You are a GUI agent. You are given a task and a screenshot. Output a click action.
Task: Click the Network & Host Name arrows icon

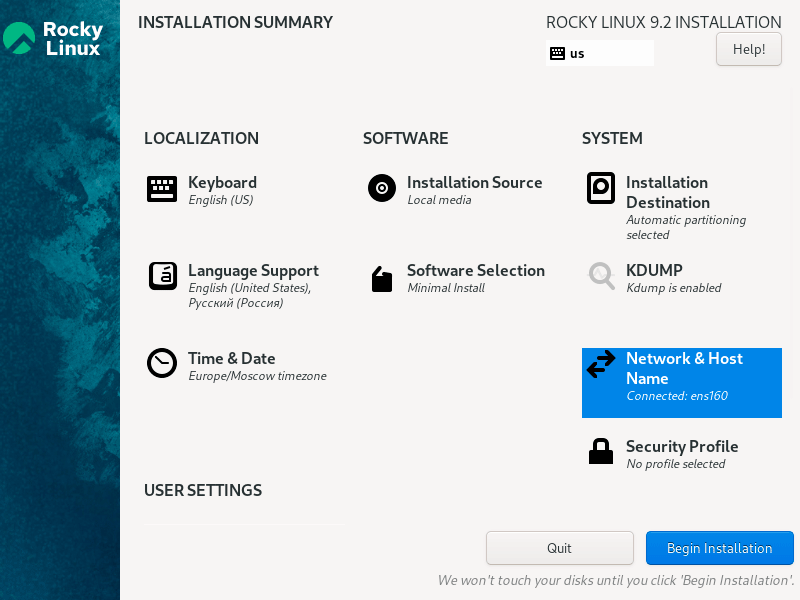point(601,365)
